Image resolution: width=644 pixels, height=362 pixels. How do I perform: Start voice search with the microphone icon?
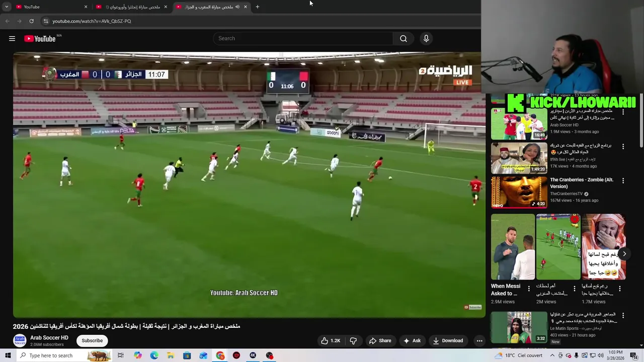point(426,38)
